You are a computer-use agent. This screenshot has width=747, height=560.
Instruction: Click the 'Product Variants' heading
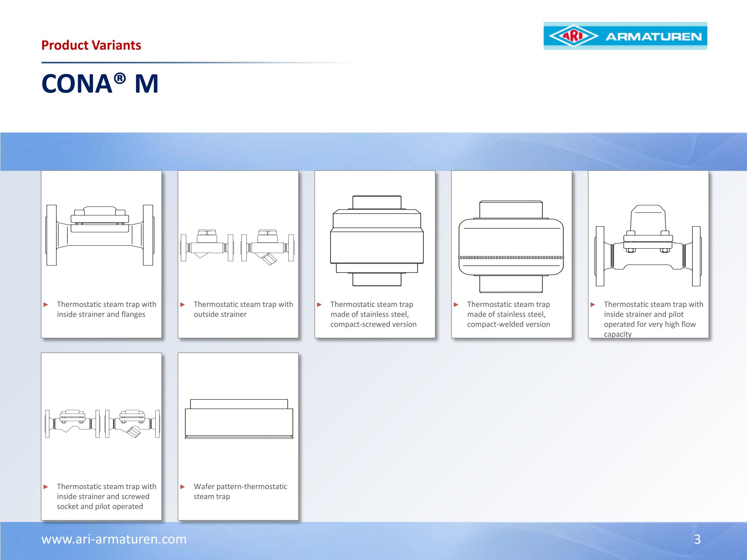pos(91,45)
